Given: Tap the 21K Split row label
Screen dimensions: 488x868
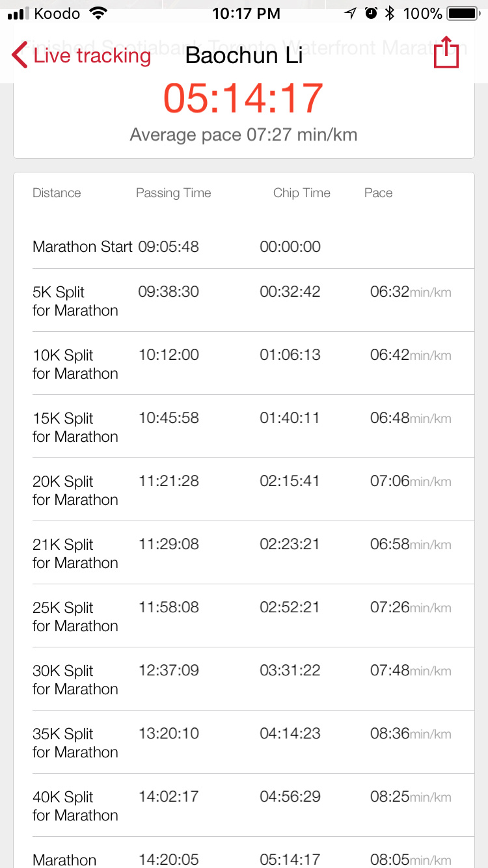Looking at the screenshot, I should click(75, 553).
